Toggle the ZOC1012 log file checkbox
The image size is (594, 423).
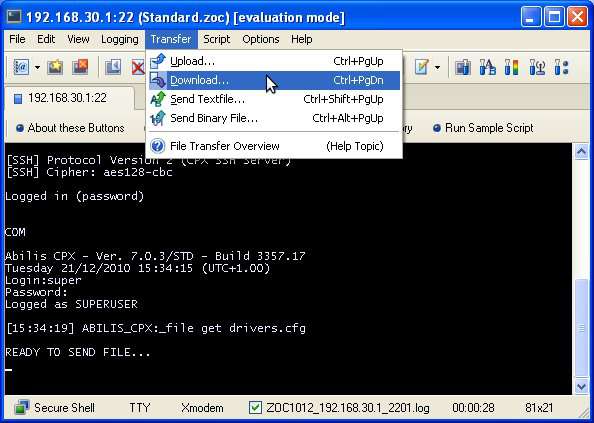coord(255,408)
